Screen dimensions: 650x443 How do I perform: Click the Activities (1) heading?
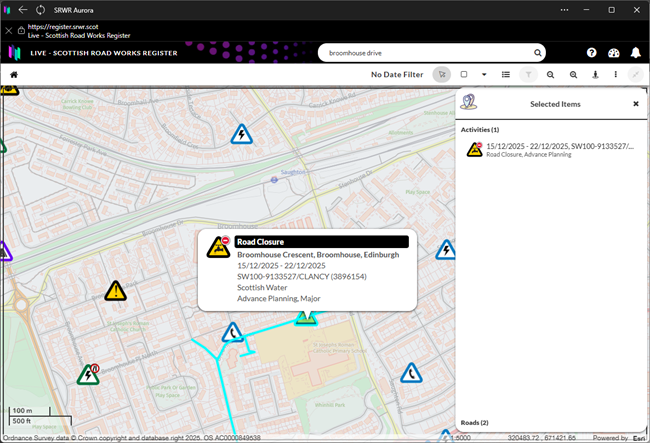point(480,130)
